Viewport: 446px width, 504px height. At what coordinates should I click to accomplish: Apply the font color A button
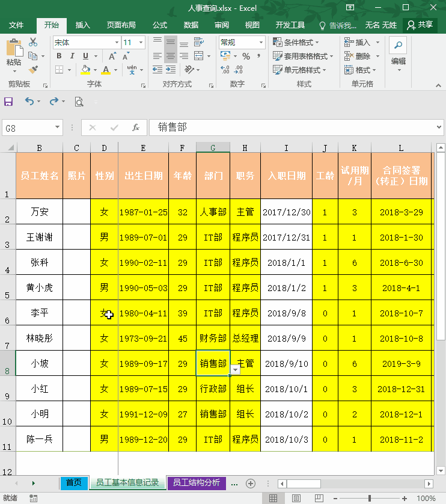106,69
